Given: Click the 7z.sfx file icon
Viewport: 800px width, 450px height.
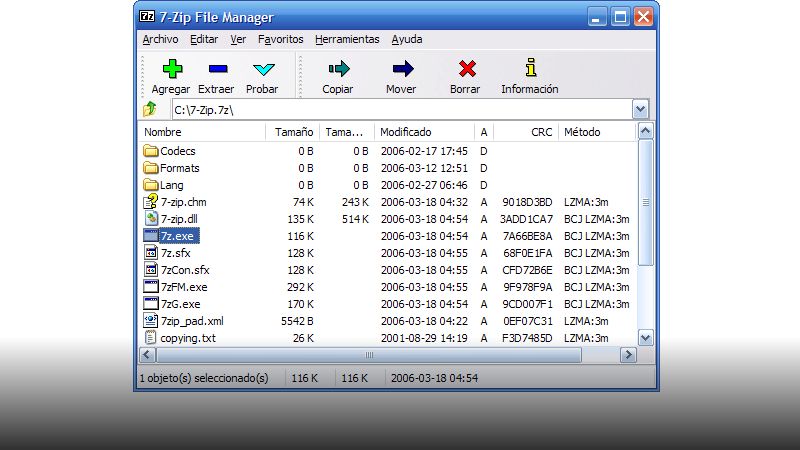Looking at the screenshot, I should [151, 253].
